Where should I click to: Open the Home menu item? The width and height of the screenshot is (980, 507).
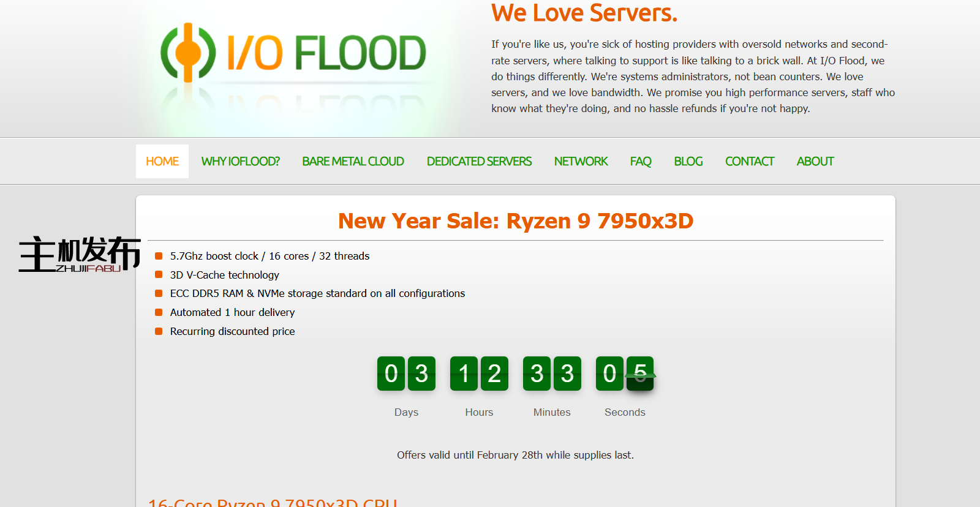162,162
